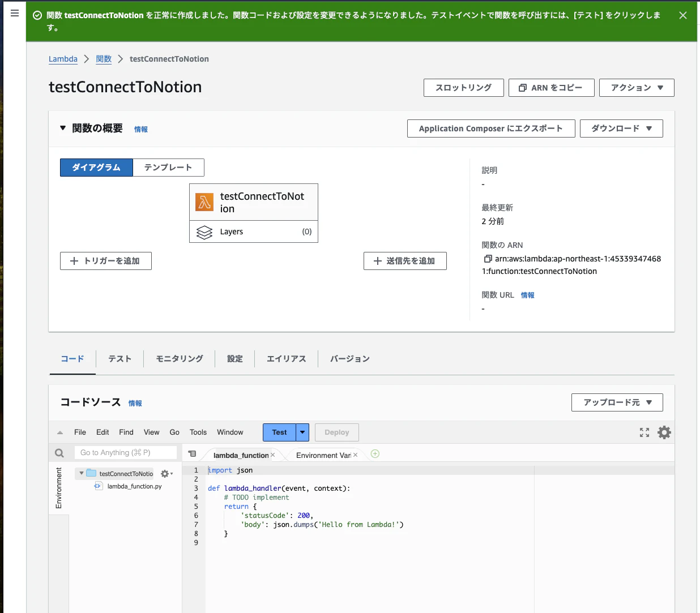Open the Go menu in editor

[x=174, y=432]
